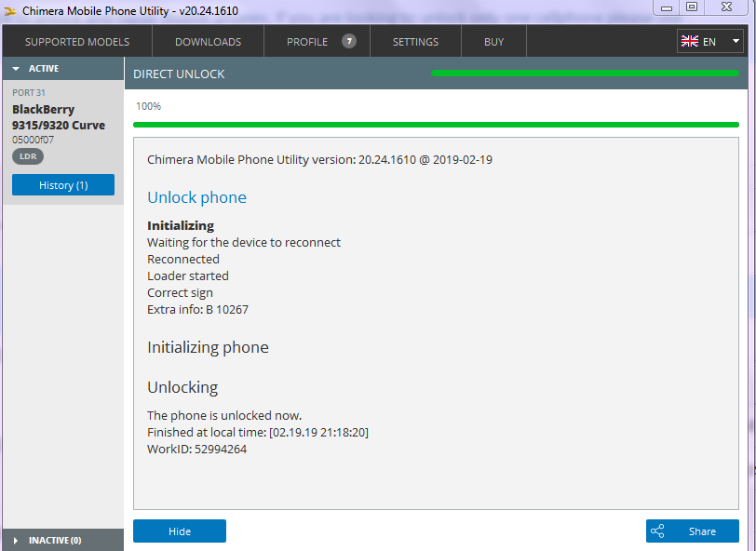Screen dimensions: 756x551
Task: Click the 100% progress label
Action: tap(149, 106)
